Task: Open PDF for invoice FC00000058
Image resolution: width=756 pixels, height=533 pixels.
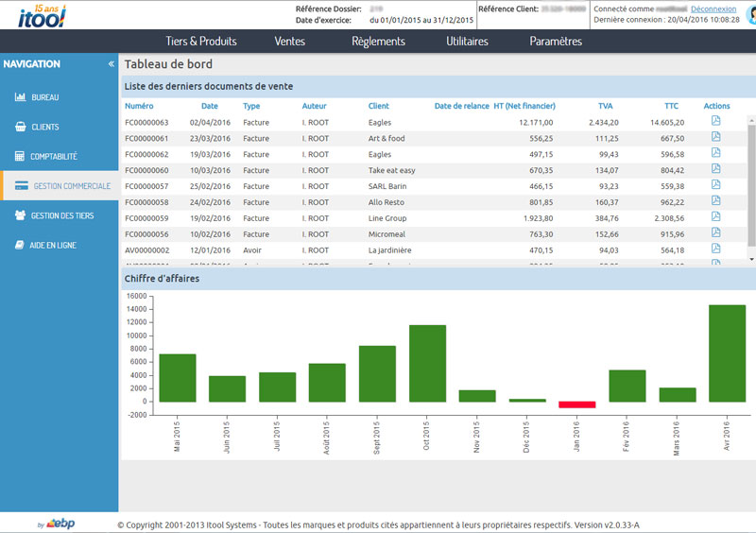Action: [716, 200]
